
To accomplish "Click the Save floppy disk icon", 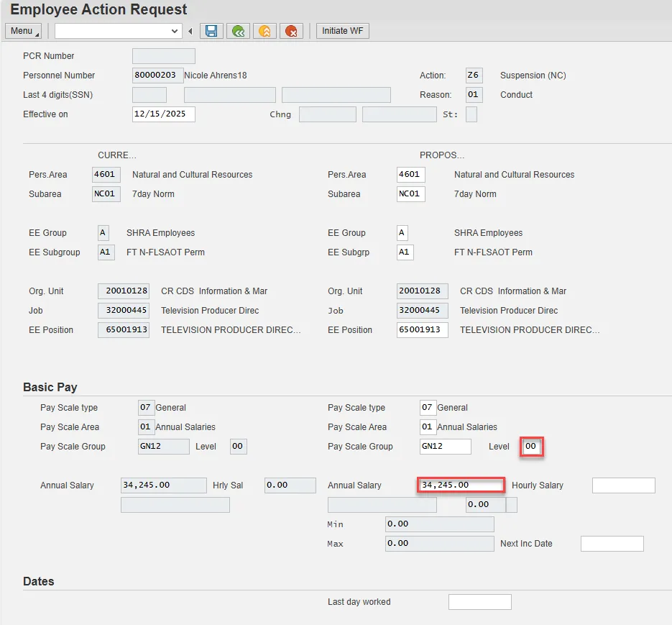I will [x=211, y=31].
